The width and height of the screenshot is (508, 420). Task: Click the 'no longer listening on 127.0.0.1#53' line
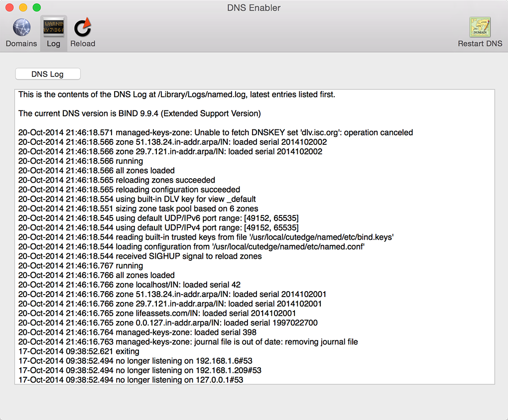130,380
